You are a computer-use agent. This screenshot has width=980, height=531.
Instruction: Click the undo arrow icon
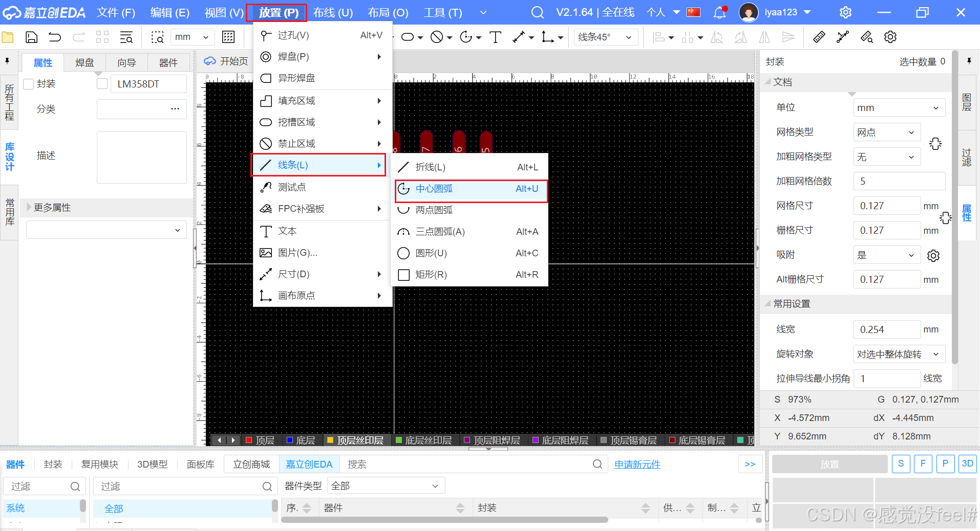(55, 37)
